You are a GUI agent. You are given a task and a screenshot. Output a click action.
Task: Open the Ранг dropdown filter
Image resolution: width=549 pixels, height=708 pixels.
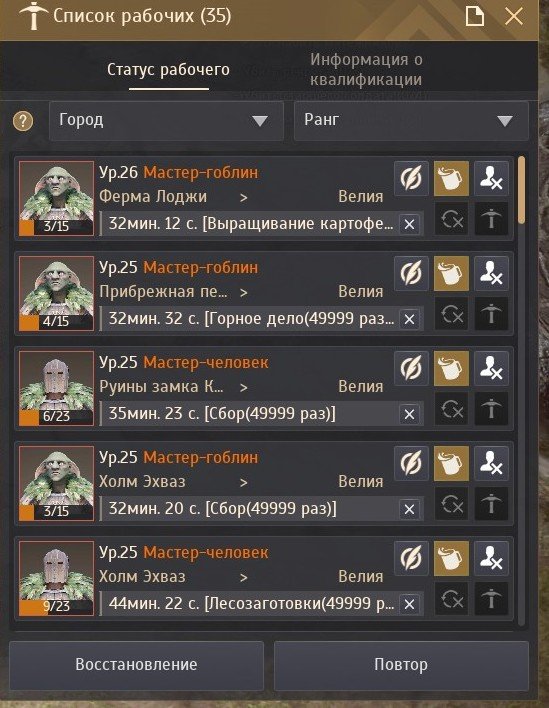pos(411,121)
